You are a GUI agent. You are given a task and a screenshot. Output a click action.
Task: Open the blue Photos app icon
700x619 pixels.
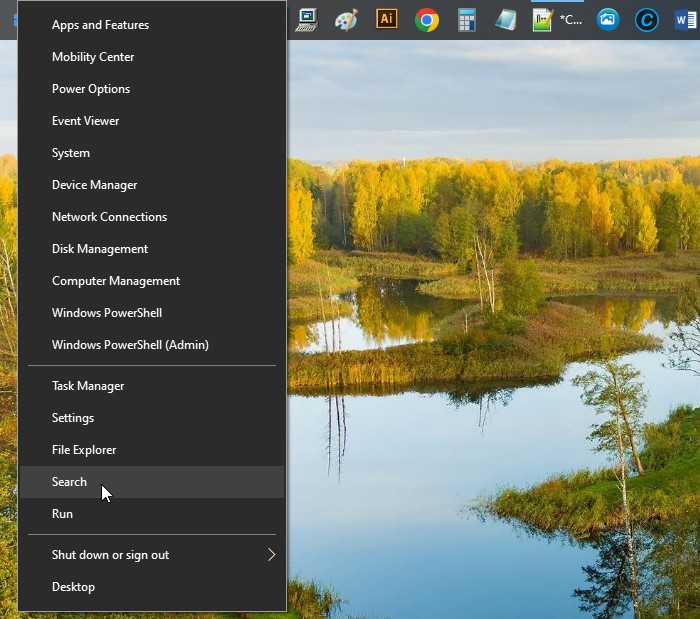click(607, 20)
